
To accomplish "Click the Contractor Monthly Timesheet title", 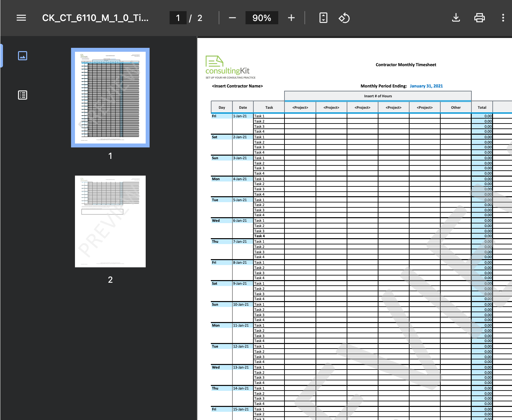I will click(x=406, y=65).
